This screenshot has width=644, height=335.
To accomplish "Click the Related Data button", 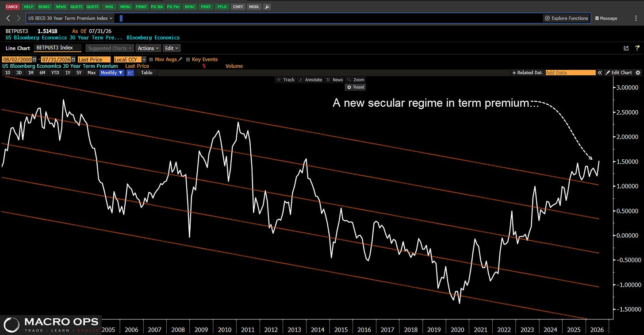I will (x=527, y=73).
